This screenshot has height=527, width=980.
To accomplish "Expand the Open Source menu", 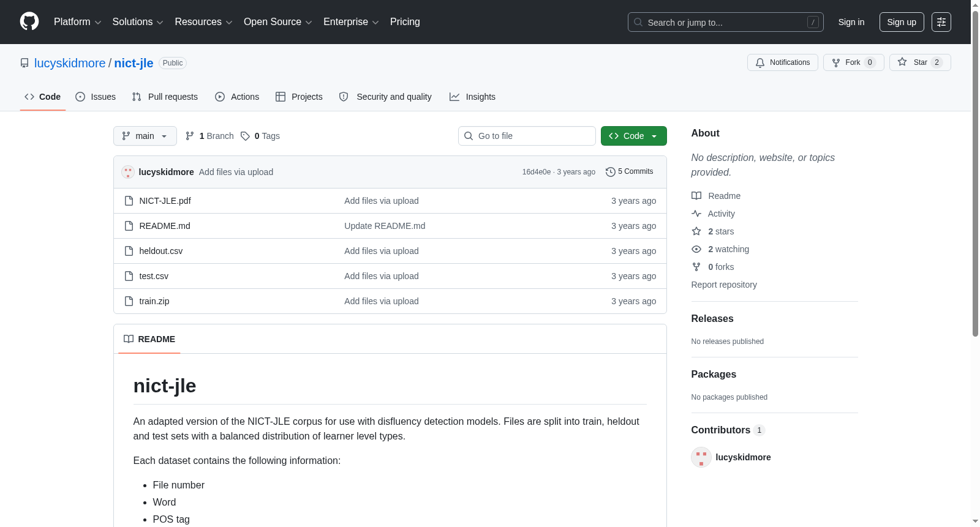I will click(278, 22).
